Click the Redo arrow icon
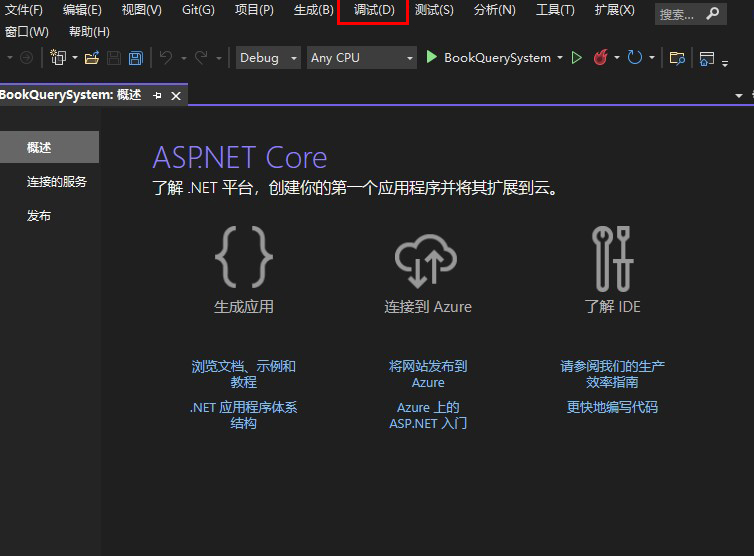 (x=201, y=58)
